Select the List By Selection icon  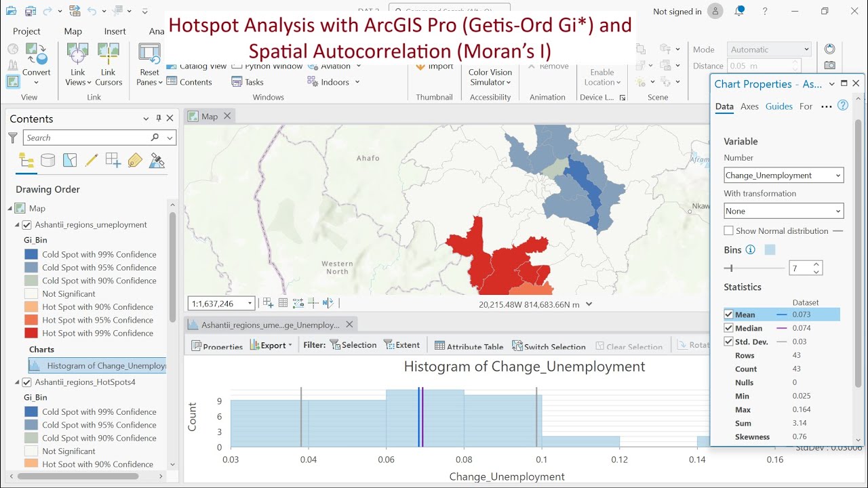coord(70,161)
